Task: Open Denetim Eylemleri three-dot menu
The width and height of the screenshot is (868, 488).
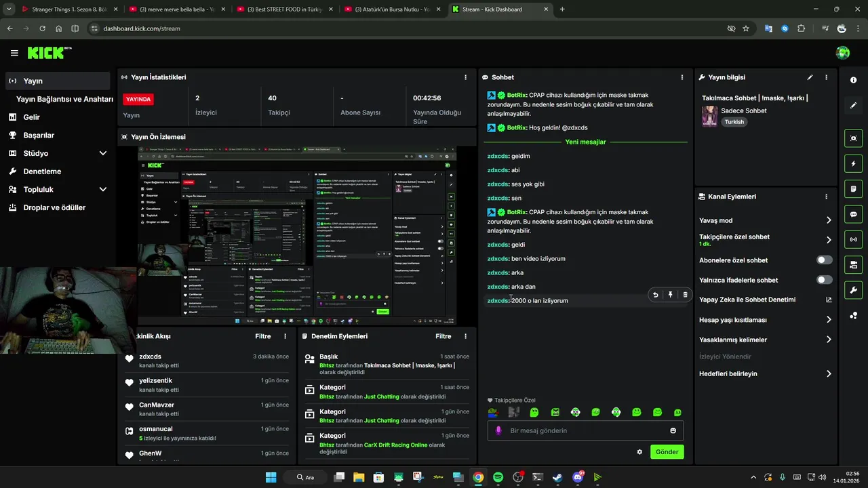Action: click(465, 336)
